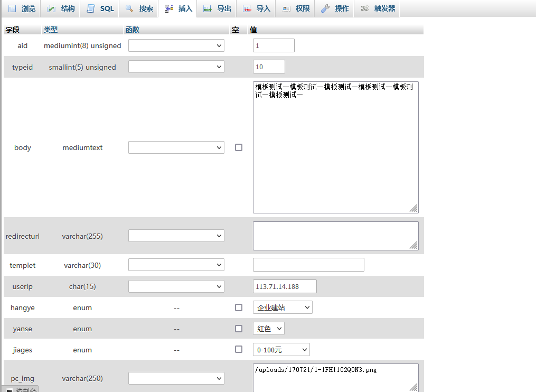The height and width of the screenshot is (392, 536).
Task: Open the function dropdown for redirecturl
Action: 176,236
